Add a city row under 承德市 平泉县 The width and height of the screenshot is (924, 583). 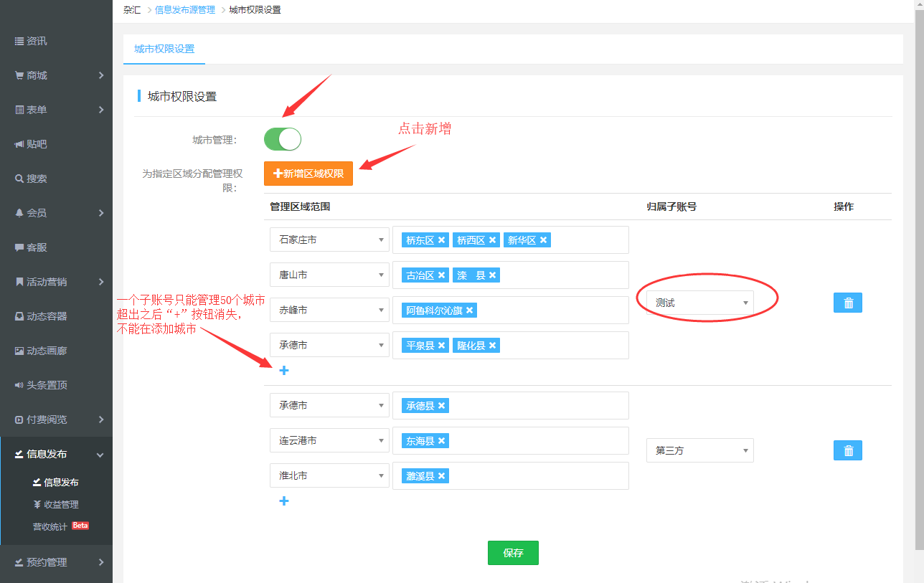click(284, 371)
